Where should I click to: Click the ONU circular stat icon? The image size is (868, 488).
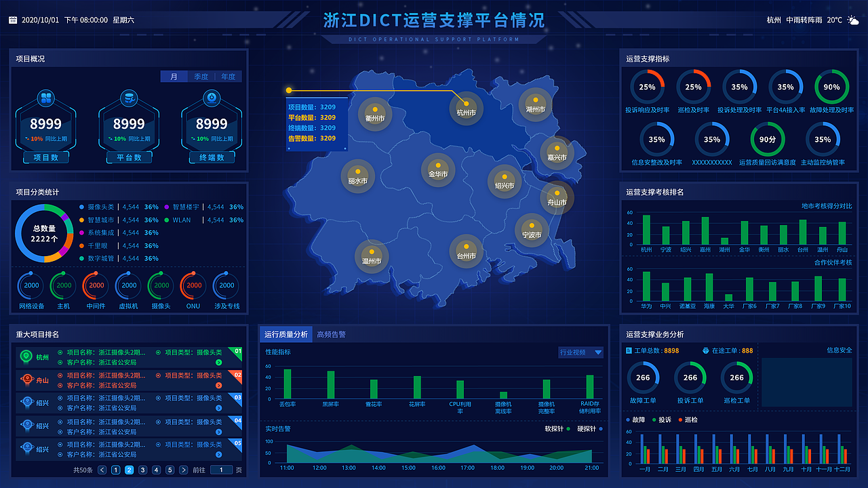coord(193,285)
